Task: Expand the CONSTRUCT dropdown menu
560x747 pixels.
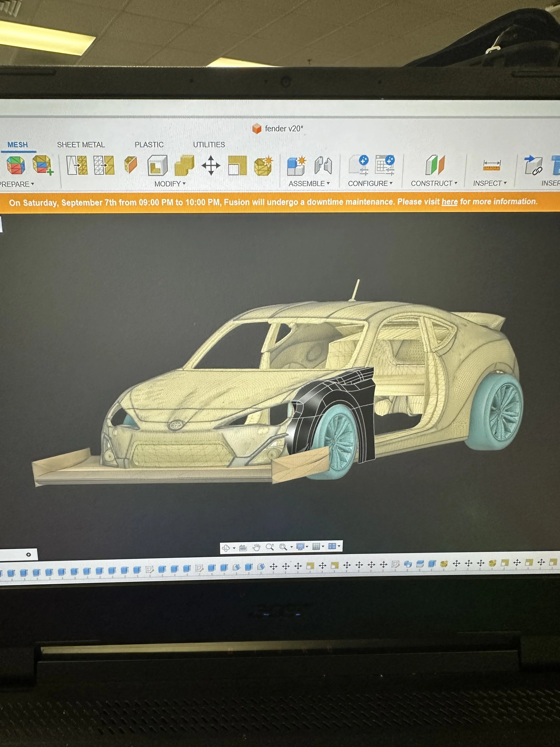Action: click(x=434, y=183)
